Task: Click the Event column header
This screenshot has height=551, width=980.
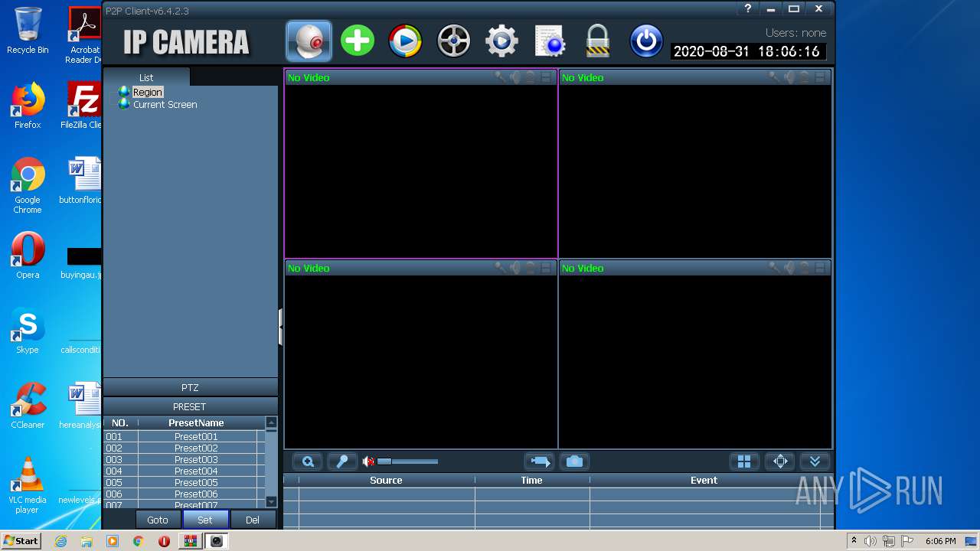Action: tap(704, 481)
